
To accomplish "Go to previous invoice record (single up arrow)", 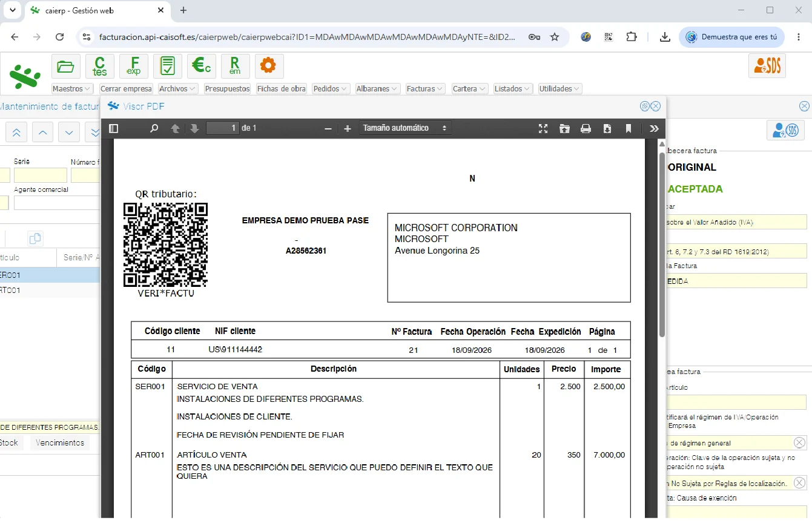I will click(42, 132).
